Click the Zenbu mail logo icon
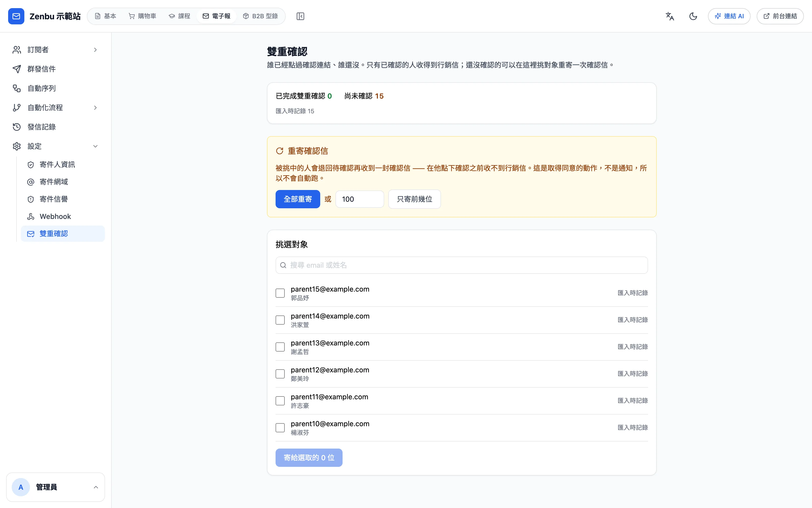Viewport: 812px width, 508px height. 16,16
